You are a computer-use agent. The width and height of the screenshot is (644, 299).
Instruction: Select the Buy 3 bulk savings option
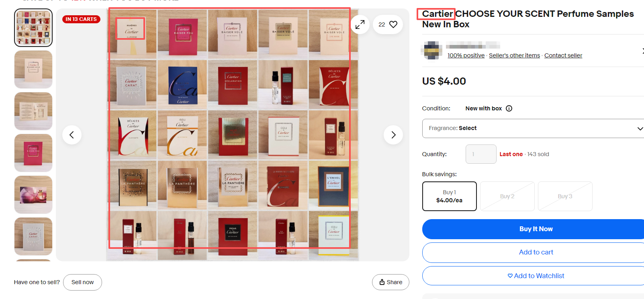[x=565, y=196]
